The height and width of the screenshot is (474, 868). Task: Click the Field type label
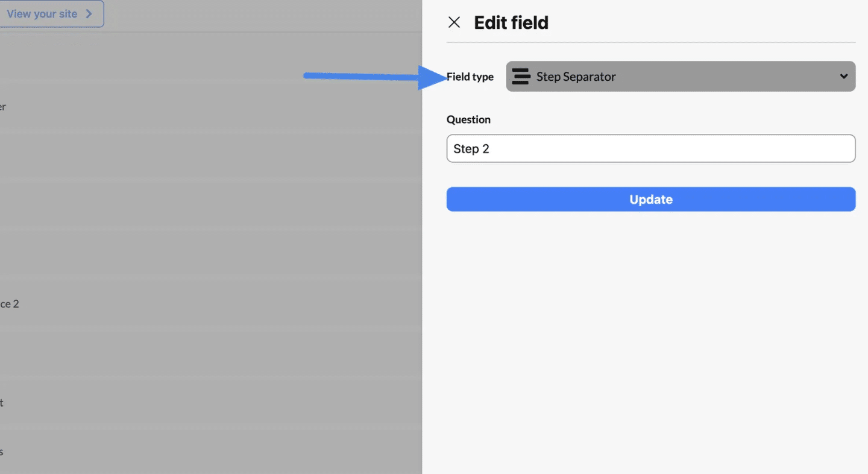coord(470,77)
